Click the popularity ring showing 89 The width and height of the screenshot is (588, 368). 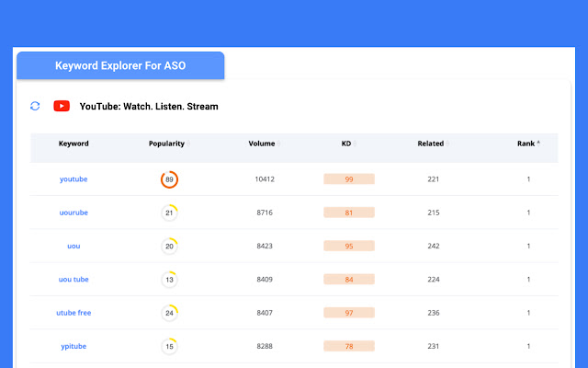(169, 179)
